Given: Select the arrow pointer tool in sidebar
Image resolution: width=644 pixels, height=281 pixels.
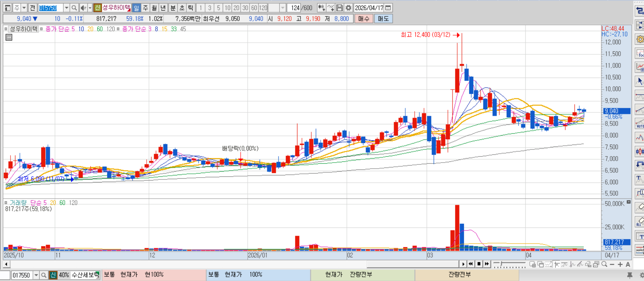Looking at the screenshot, I should tap(640, 81).
